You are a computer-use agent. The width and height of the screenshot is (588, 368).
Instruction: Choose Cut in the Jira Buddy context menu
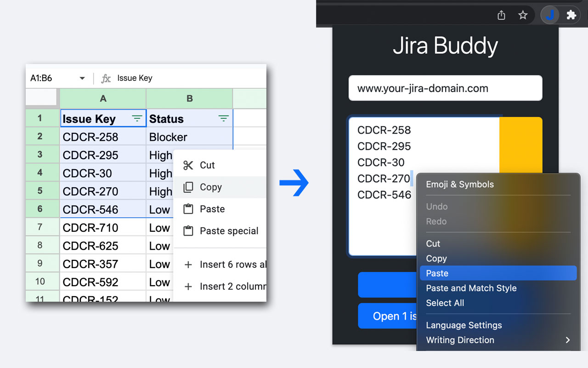tap(498, 243)
